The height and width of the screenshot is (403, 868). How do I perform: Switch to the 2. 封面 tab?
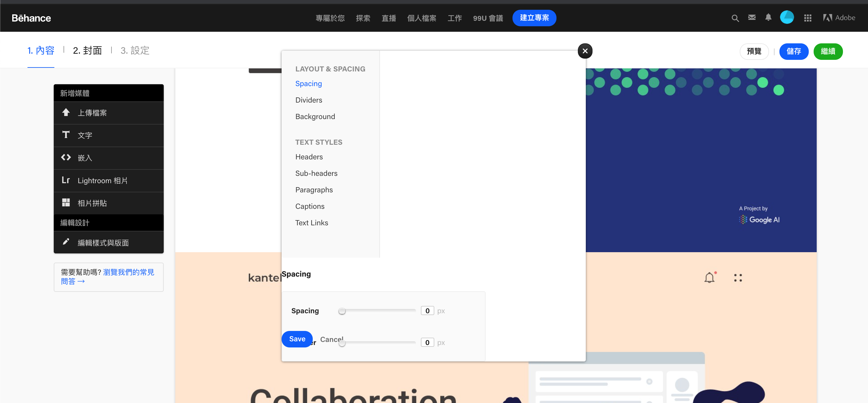pos(87,51)
